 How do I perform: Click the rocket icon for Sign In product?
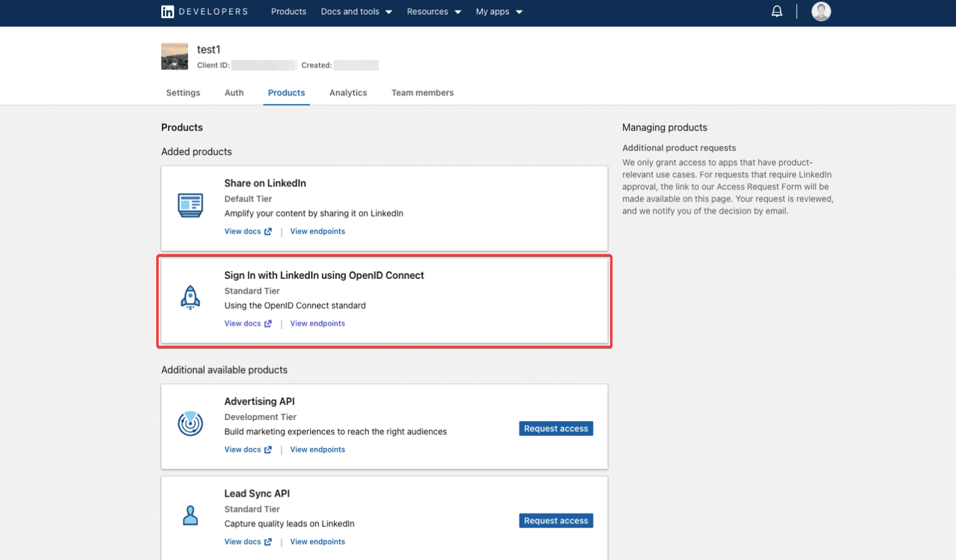click(190, 297)
